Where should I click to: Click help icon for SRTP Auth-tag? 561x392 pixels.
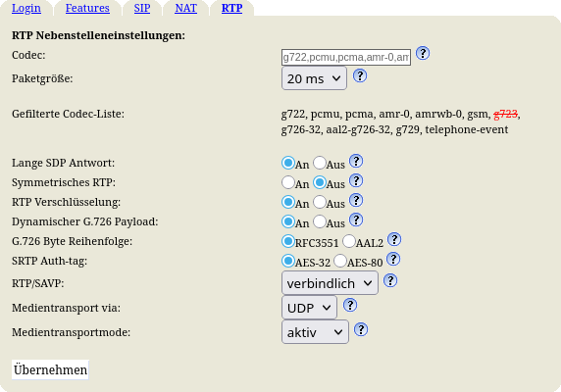click(x=393, y=260)
